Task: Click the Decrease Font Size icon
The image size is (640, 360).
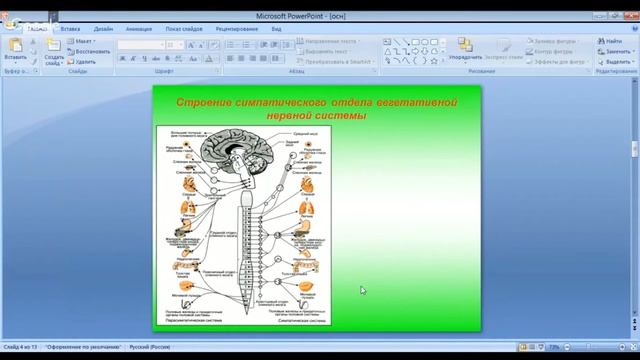Action: [x=201, y=45]
